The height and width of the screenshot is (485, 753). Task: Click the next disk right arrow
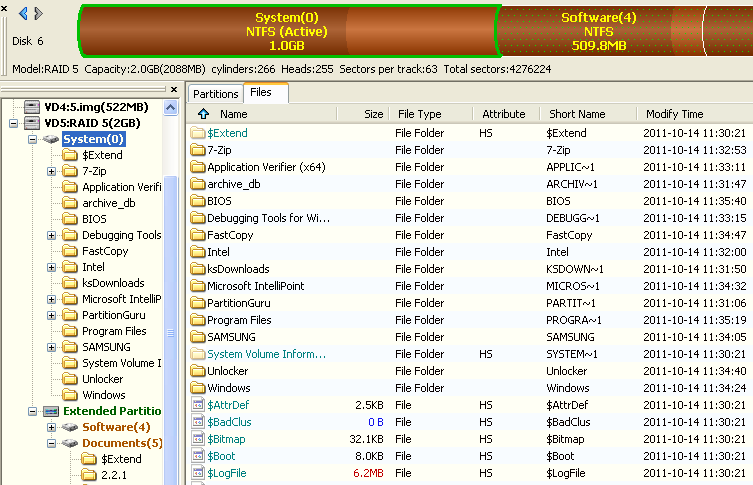(38, 14)
